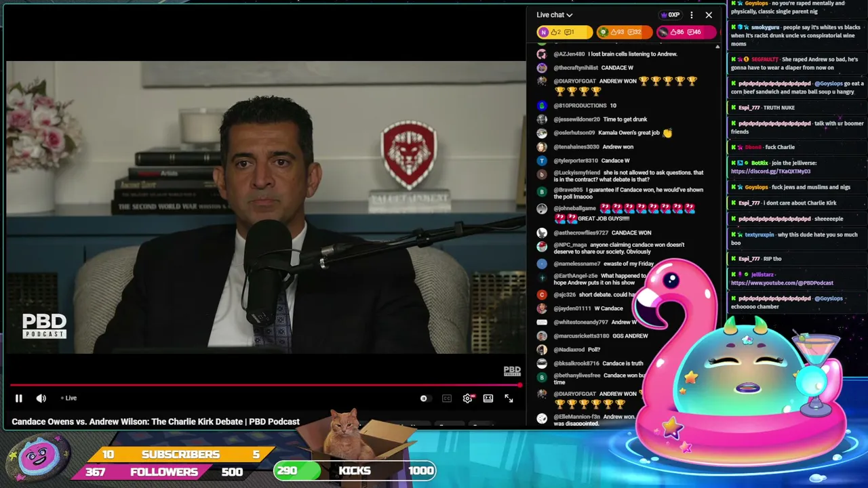Switch to theater mode view

coord(488,399)
